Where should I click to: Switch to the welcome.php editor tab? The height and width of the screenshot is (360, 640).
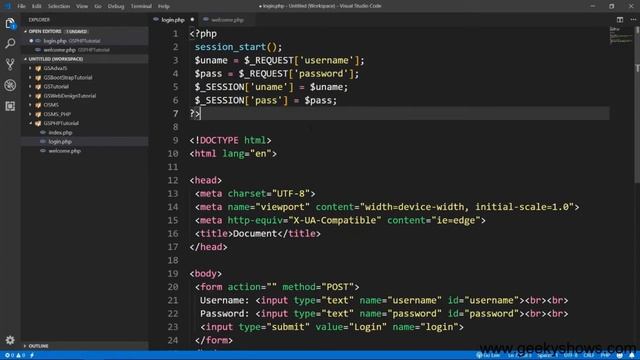[x=227, y=20]
